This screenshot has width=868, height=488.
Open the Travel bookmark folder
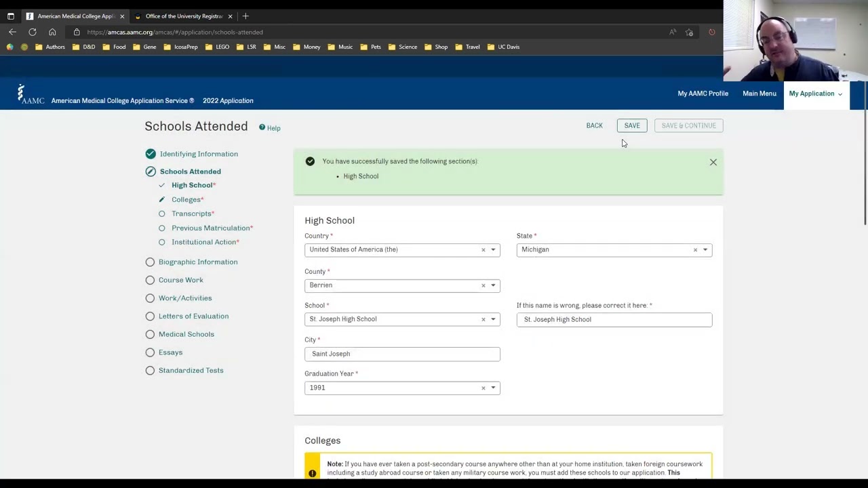[x=467, y=47]
